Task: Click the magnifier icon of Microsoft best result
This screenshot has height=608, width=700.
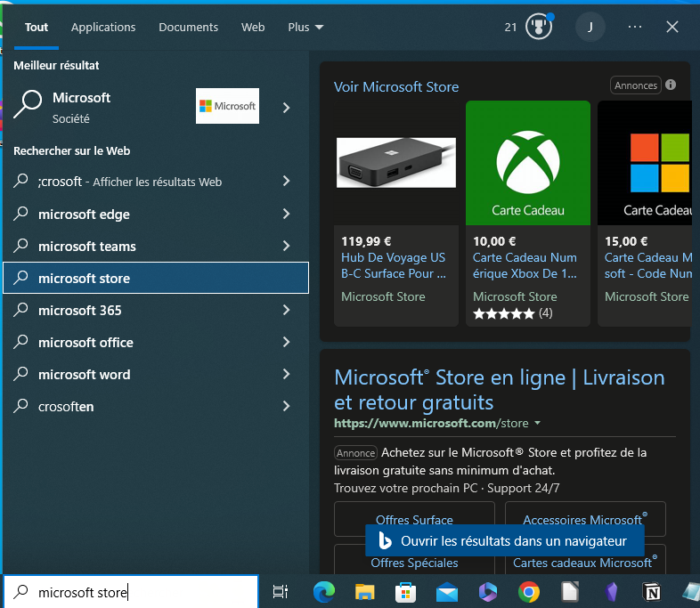Action: click(x=28, y=104)
